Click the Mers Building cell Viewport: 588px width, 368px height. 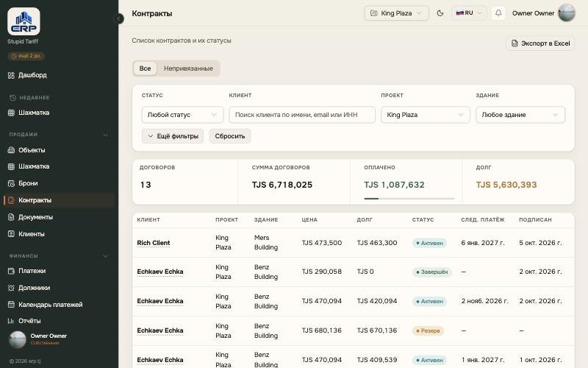[266, 243]
